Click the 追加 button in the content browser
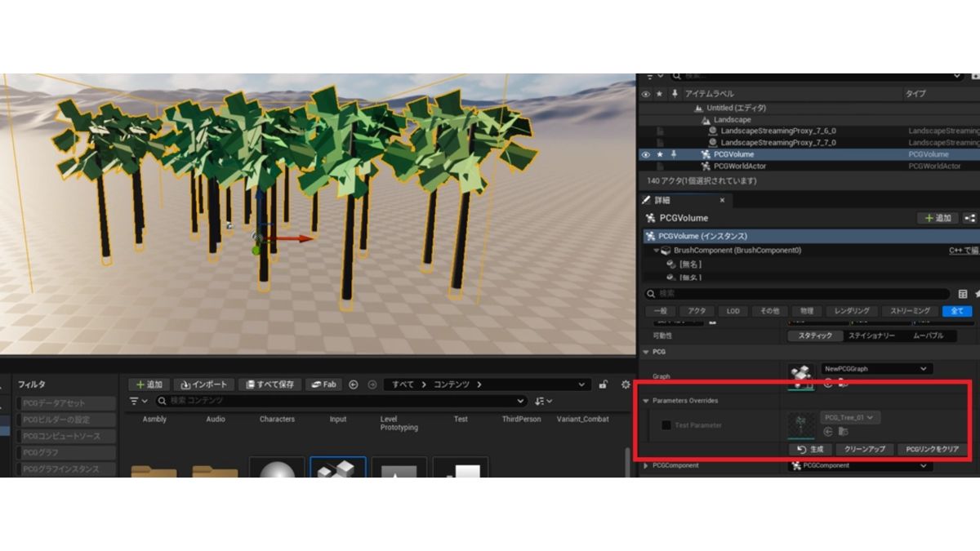The image size is (980, 551). pos(149,384)
